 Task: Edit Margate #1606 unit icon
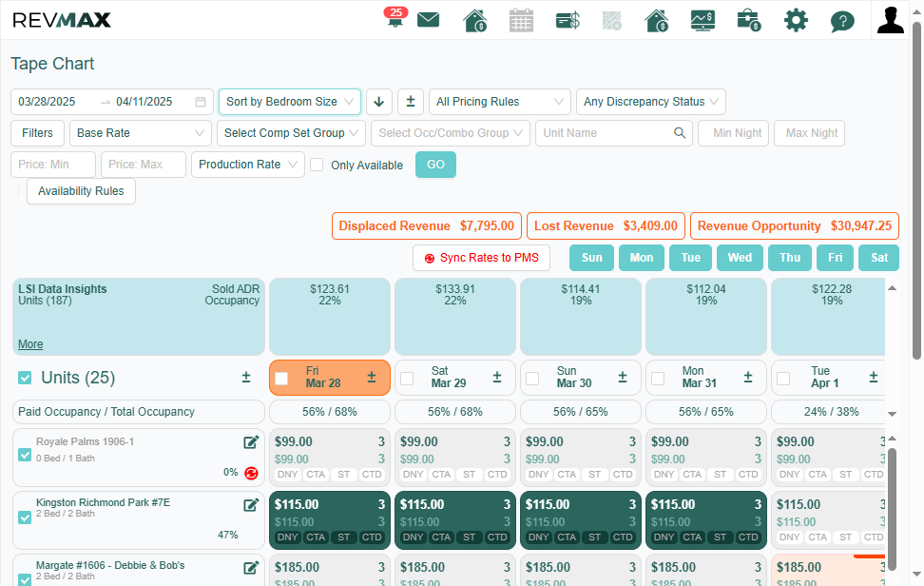(x=251, y=568)
